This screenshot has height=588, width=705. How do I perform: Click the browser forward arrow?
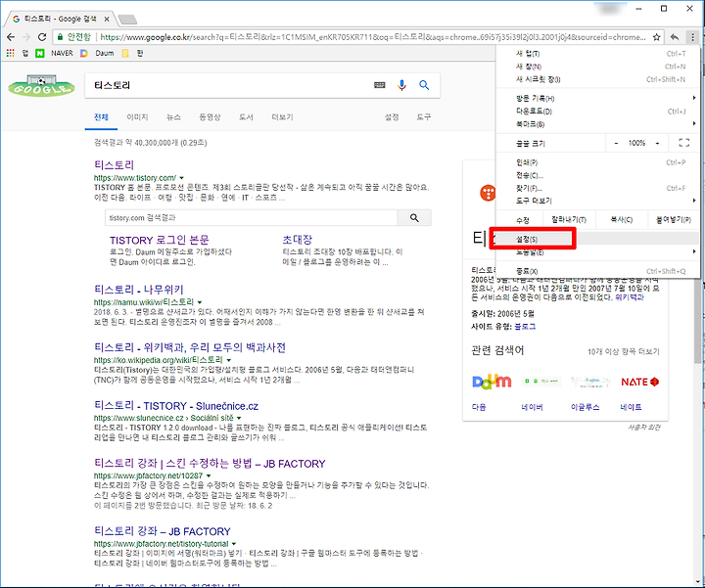point(26,37)
